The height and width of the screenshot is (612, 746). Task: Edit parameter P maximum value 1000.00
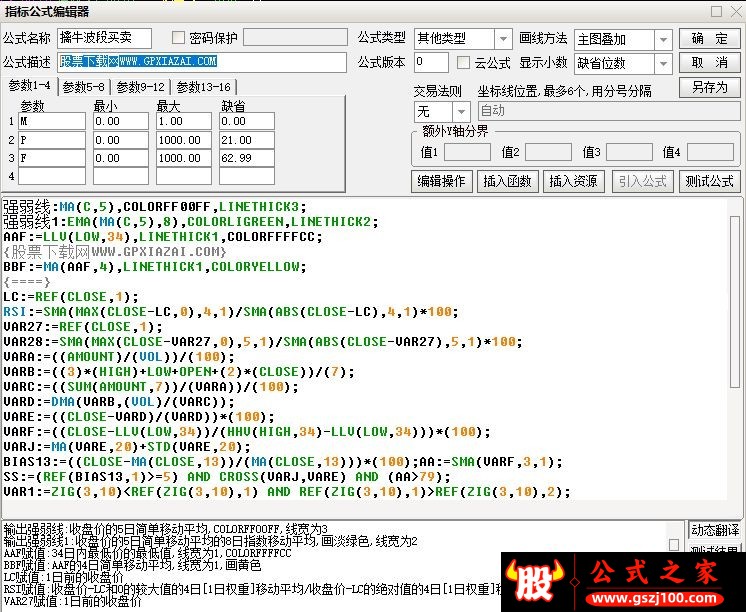click(x=184, y=140)
